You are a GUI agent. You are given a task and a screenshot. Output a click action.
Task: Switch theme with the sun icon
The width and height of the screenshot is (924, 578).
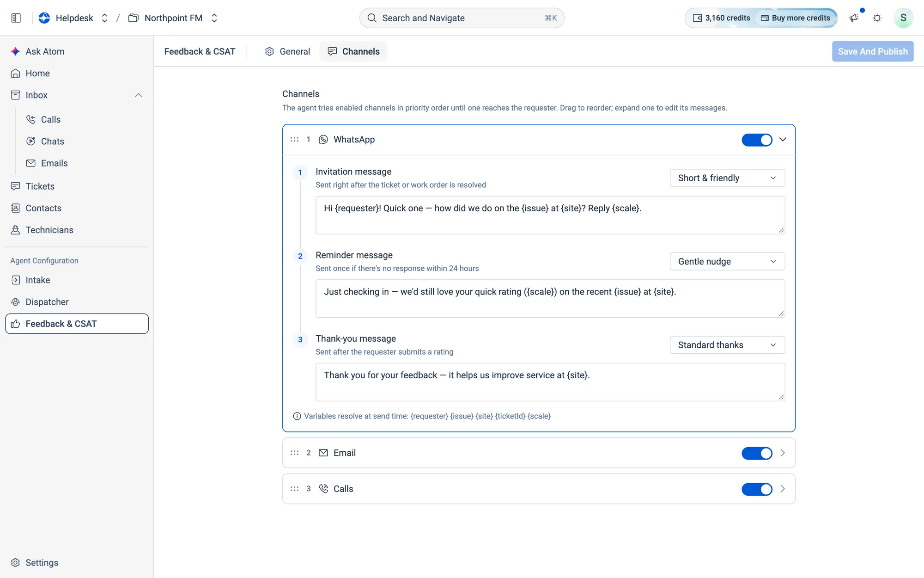(877, 18)
